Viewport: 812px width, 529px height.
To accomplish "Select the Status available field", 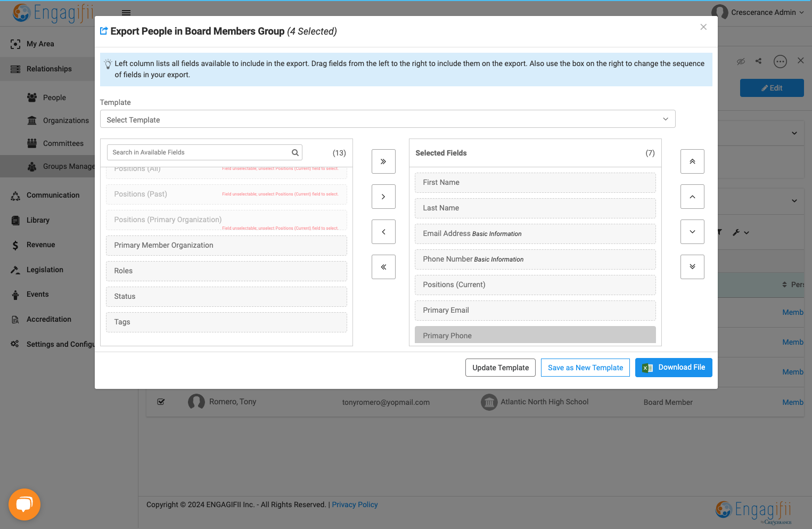I will (x=226, y=297).
